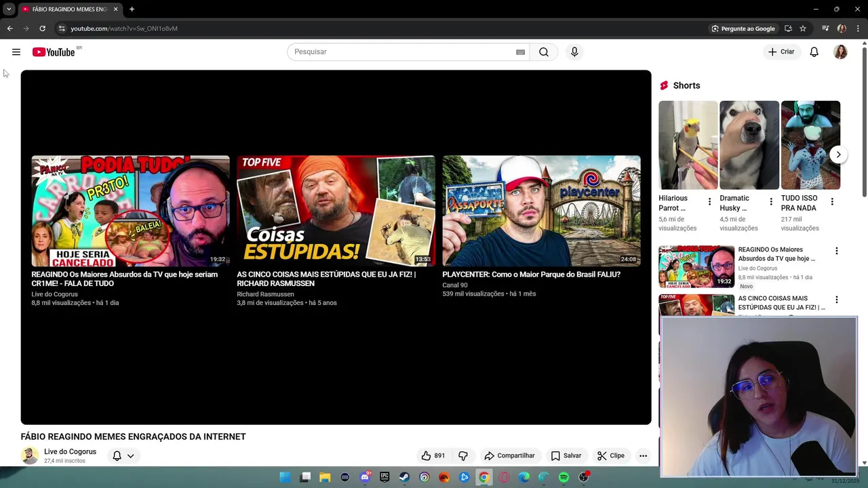Click Canal 90 channel name on endscreen
Screen dimensions: 868x488
click(455, 285)
